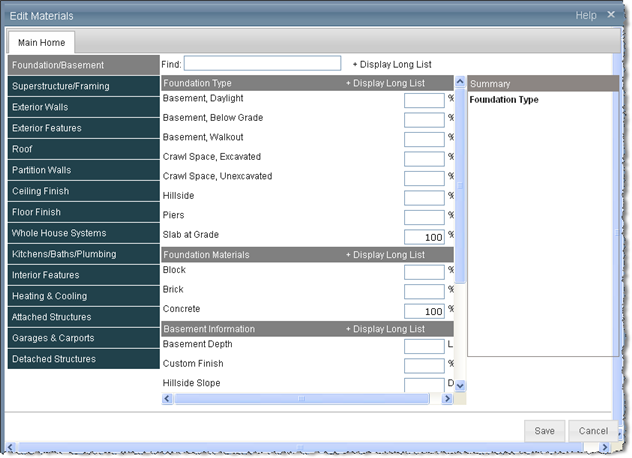Viewport: 632px width, 458px height.
Task: Click the materials list scroll down arrow
Action: (460, 385)
